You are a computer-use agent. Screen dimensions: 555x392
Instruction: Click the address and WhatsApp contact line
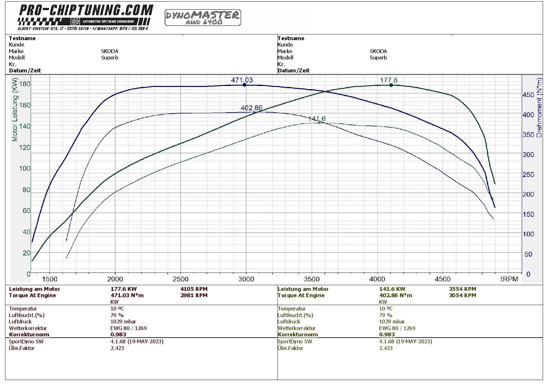point(83,28)
